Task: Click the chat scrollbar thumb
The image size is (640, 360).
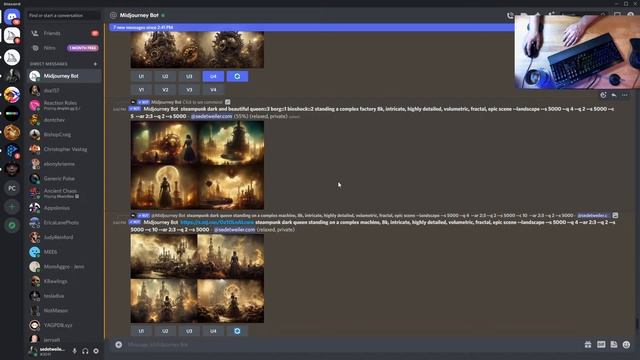Action: click(x=637, y=323)
